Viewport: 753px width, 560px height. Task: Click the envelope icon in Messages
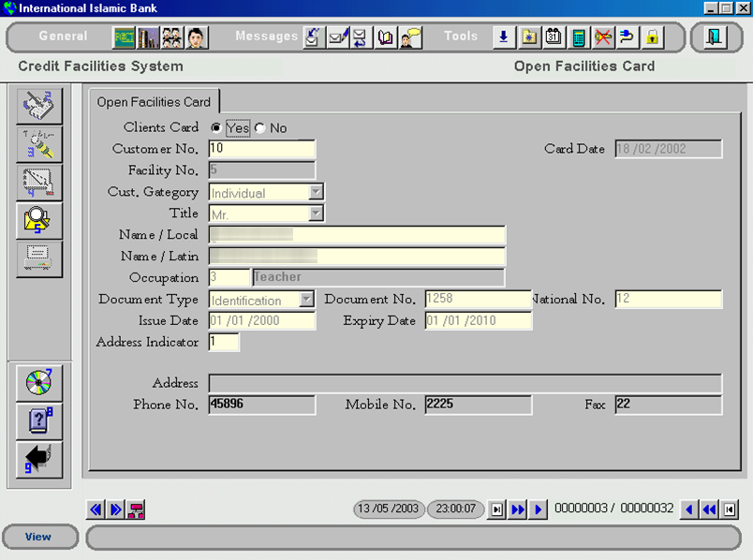pos(337,37)
